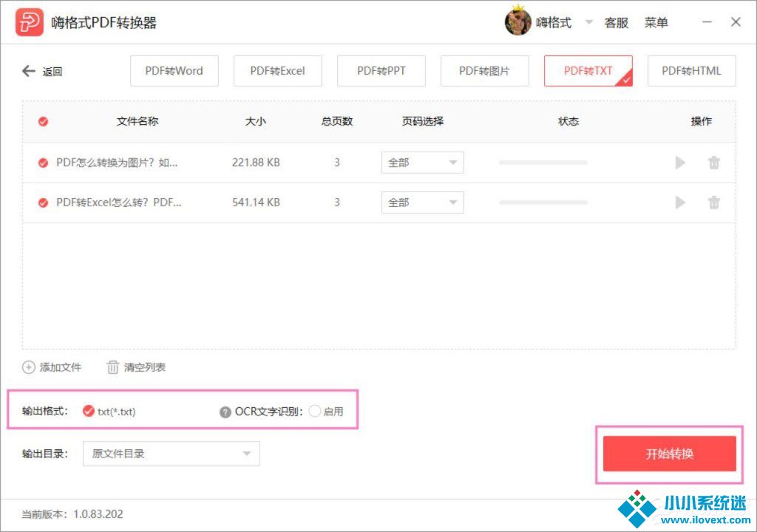Click the 添加文件 plus icon
Viewport: 757px width, 532px height.
(x=29, y=367)
